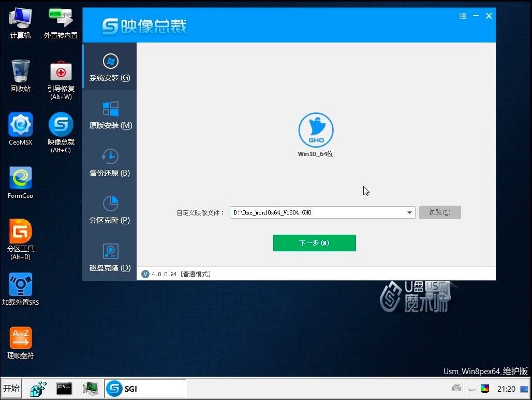Click the 自定义映像文件 label
The width and height of the screenshot is (532, 400).
pos(200,212)
